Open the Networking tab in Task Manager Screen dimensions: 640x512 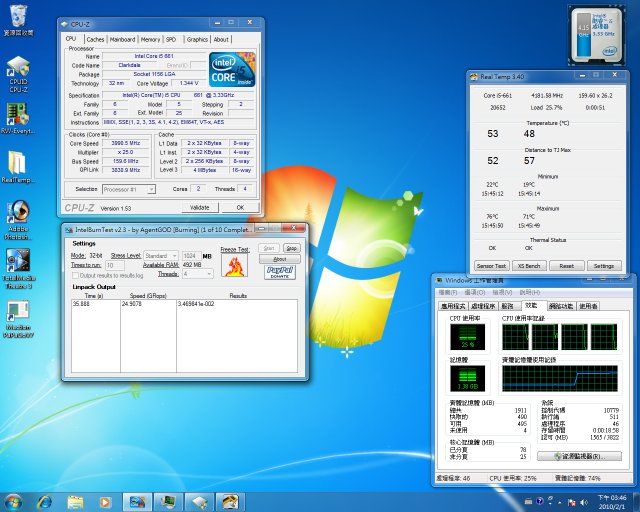(562, 306)
